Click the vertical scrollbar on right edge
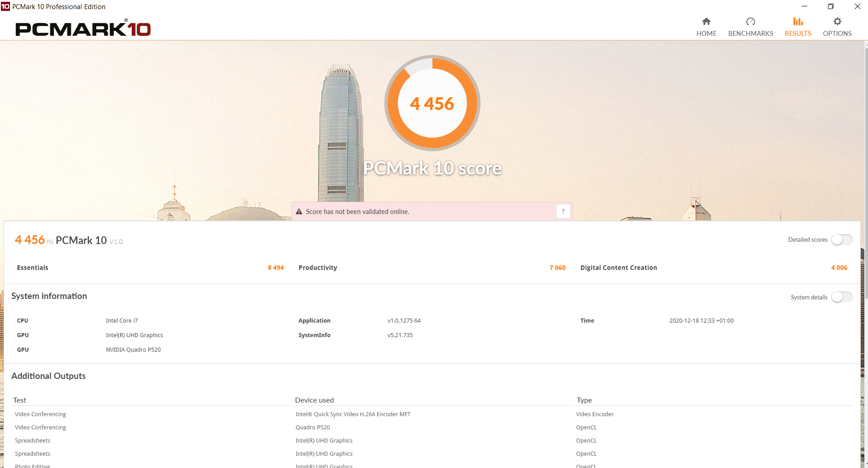 point(865,182)
